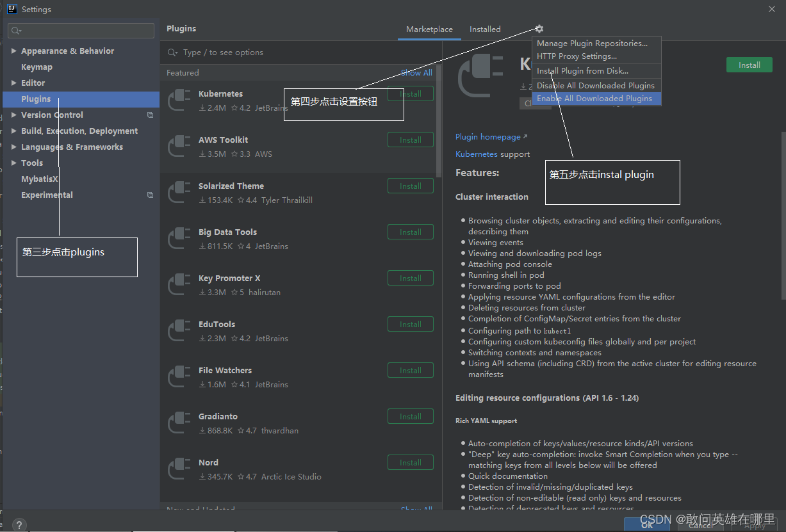Select the Nord plugin name
The image size is (786, 532).
click(208, 462)
